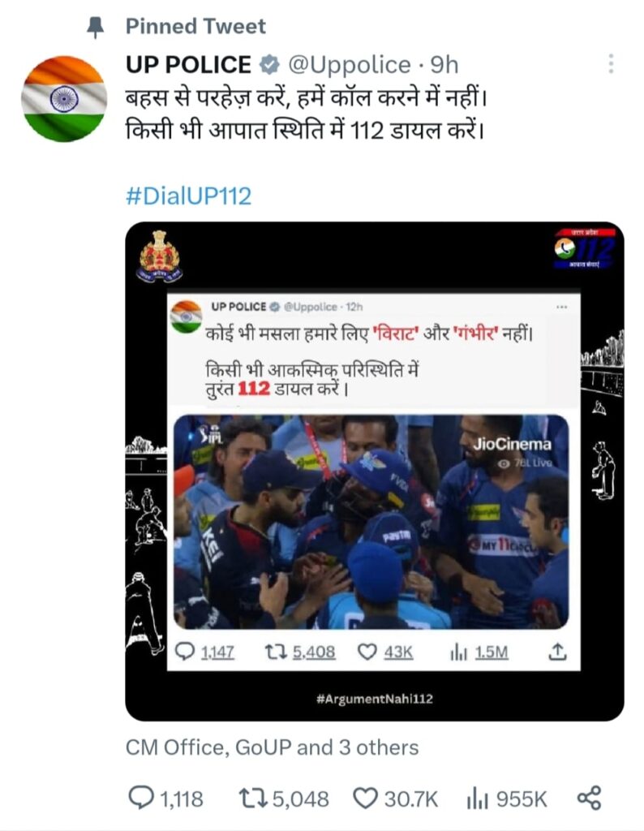Retweet using the icon showing 5,048
644x831 pixels.
[254, 798]
